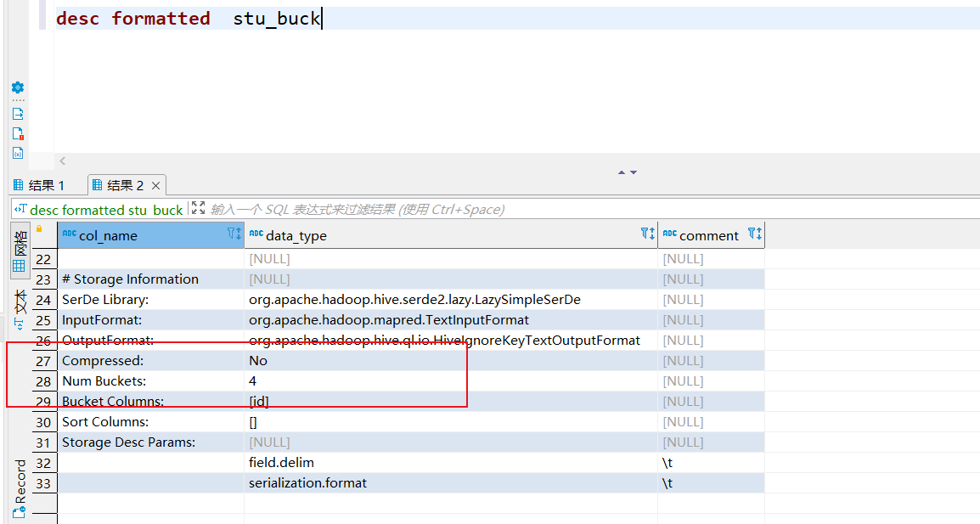Select the [NULL] comment cell in row 24
980x524 pixels.
712,300
